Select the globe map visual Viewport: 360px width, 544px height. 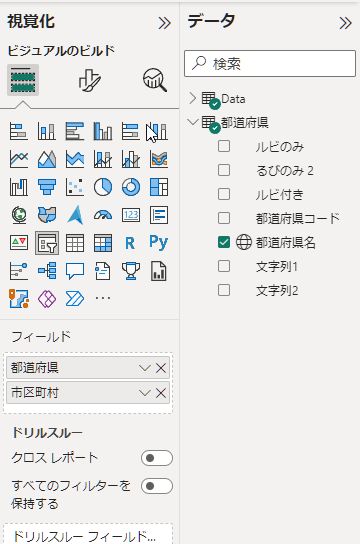coord(19,215)
